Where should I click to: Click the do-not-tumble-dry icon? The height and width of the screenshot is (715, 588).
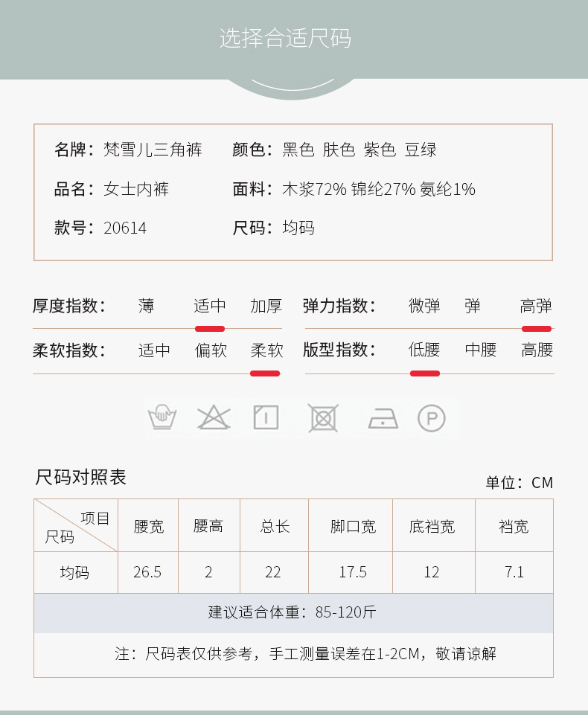pos(323,417)
